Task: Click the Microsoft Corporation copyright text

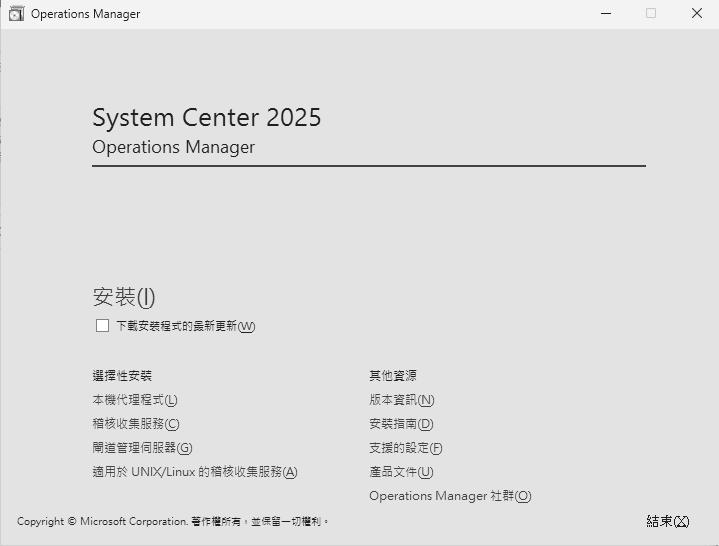Action: pos(173,521)
